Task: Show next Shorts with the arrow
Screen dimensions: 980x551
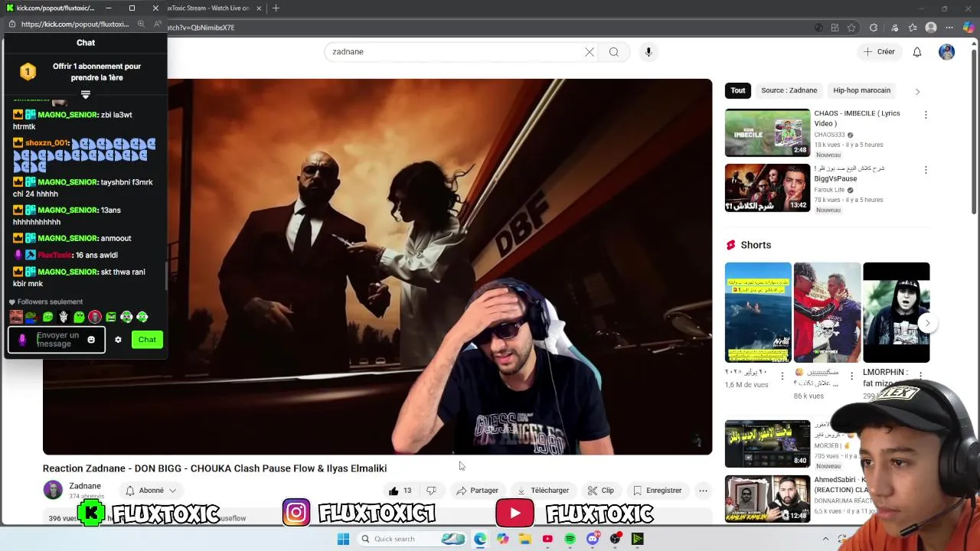Action: 927,323
